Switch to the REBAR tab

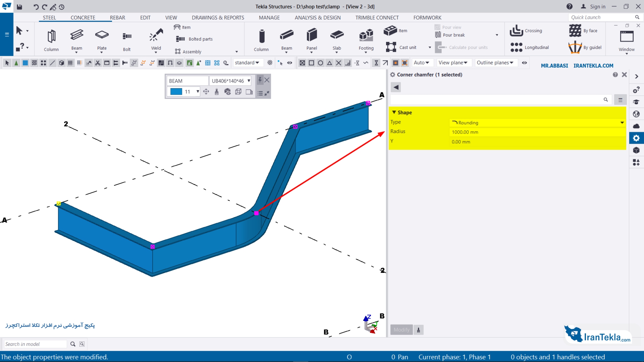click(118, 18)
